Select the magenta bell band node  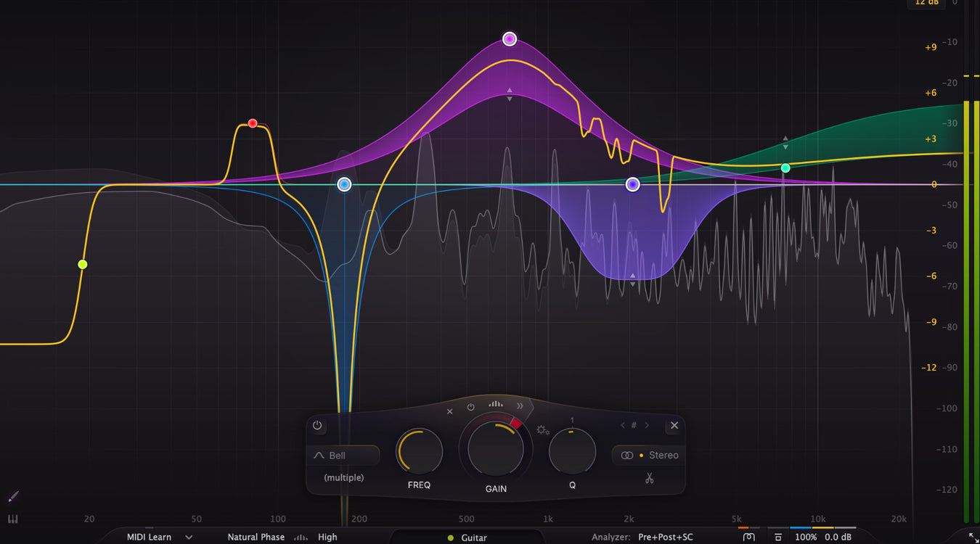pos(510,38)
